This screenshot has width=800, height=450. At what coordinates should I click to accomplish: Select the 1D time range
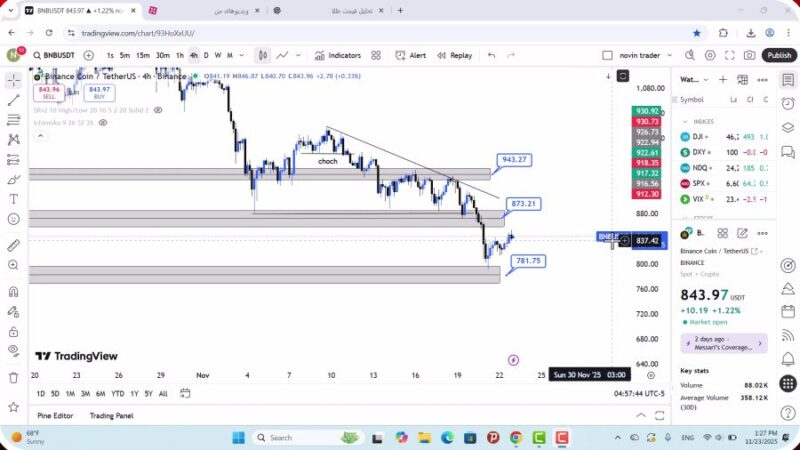(41, 393)
